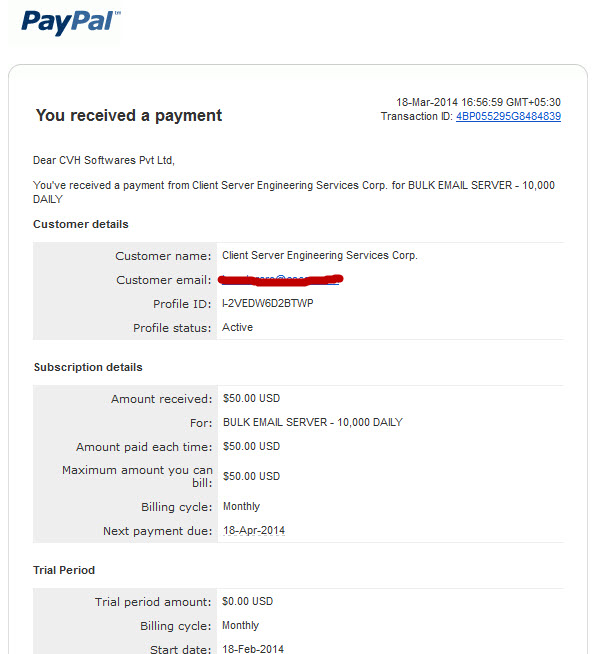Click the BULK EMAIL SERVER item description
The width and height of the screenshot is (601, 654).
(313, 423)
